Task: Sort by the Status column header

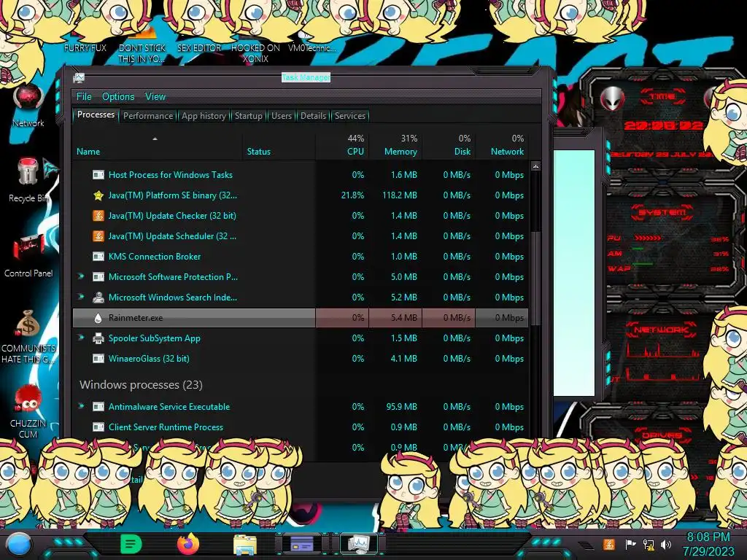Action: [x=279, y=146]
